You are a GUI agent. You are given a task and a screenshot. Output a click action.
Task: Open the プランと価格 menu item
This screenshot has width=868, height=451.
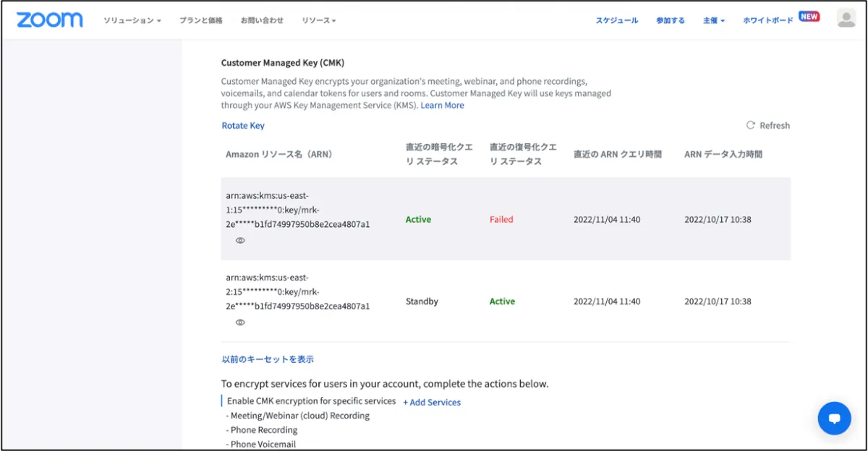(201, 20)
